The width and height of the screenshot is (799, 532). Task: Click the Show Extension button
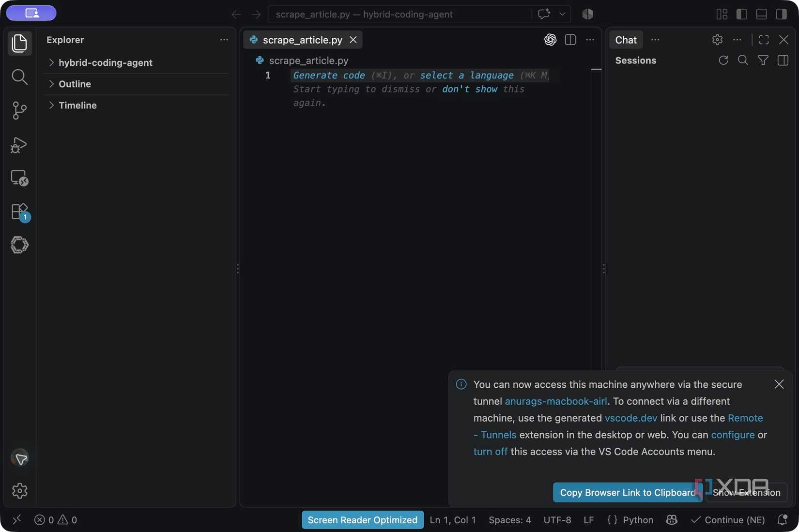[746, 492]
